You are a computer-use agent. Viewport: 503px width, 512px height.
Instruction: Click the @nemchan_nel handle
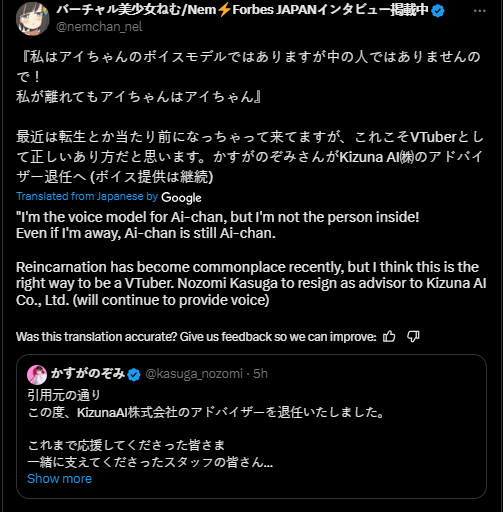(x=99, y=27)
